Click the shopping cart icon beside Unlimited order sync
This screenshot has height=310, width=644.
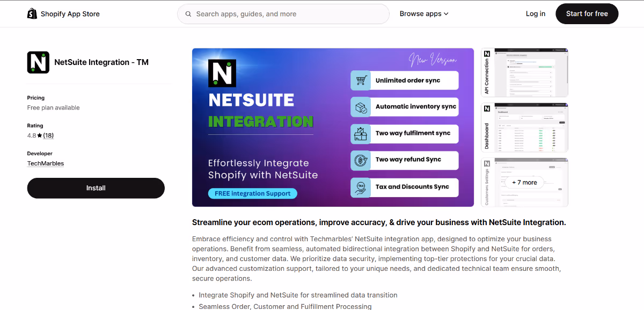coord(361,80)
